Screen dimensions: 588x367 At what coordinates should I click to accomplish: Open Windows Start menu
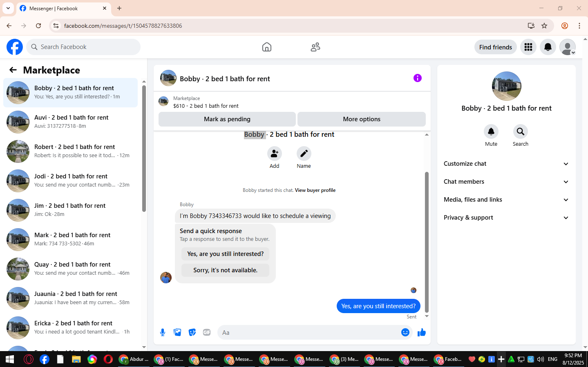click(10, 359)
